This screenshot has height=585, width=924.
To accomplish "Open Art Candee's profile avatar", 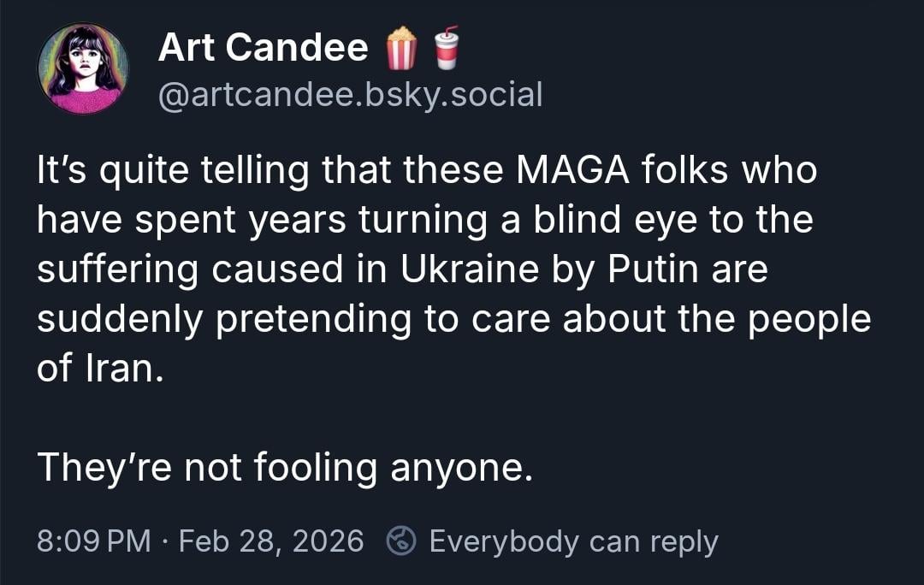I will point(83,68).
